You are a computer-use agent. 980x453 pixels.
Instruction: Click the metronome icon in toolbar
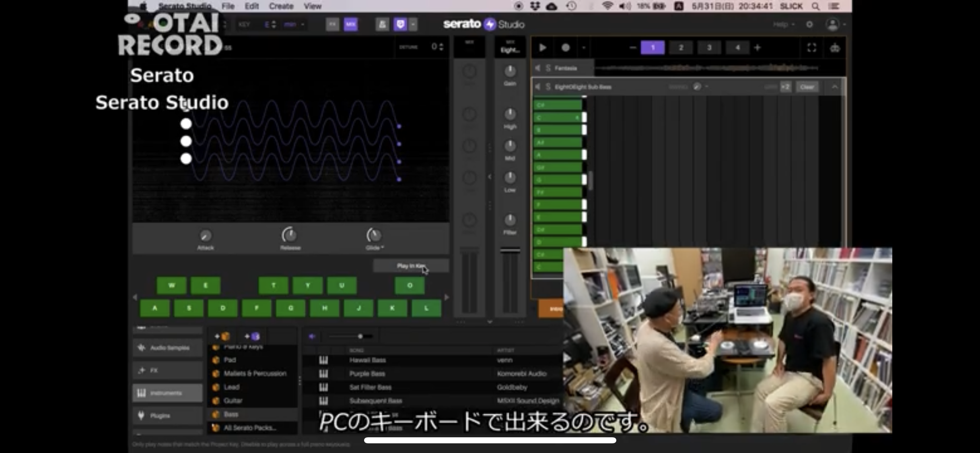[x=382, y=25]
